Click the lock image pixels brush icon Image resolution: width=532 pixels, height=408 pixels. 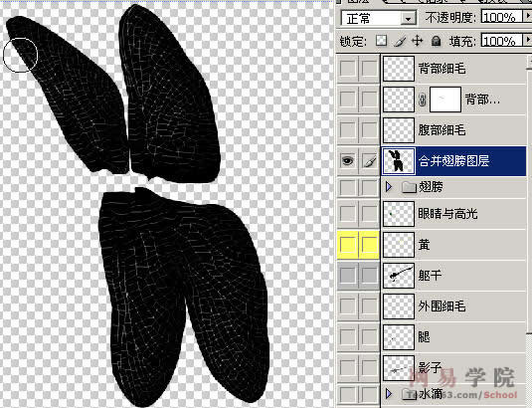click(401, 41)
